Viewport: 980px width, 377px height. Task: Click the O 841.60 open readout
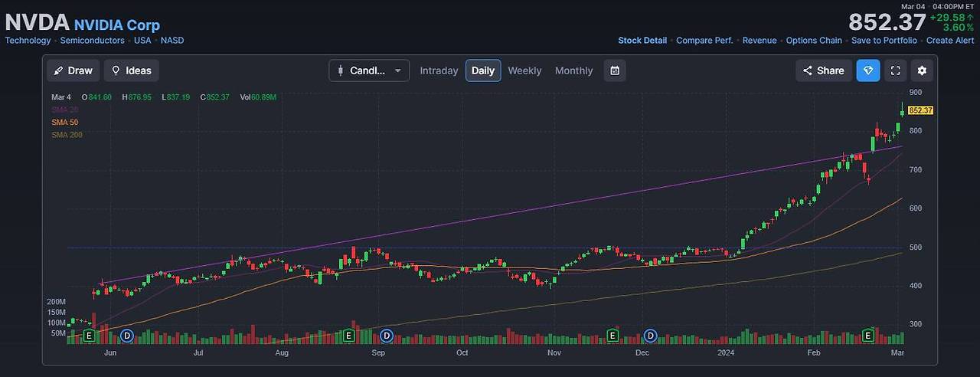click(96, 97)
